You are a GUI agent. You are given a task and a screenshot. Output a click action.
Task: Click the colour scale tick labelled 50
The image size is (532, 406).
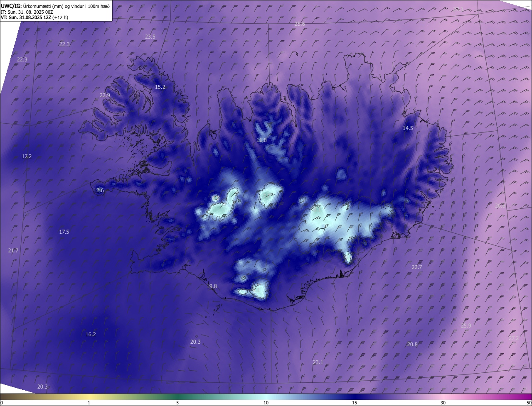click(x=529, y=403)
